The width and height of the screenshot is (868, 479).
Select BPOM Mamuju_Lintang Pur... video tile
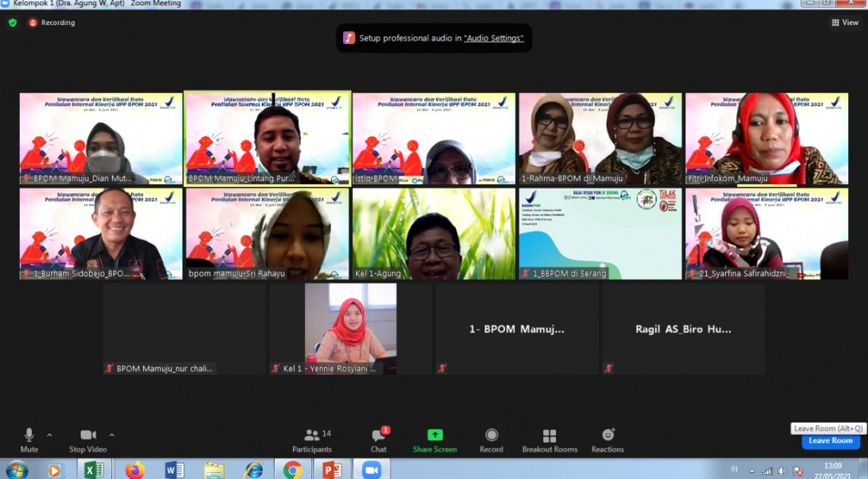[267, 138]
